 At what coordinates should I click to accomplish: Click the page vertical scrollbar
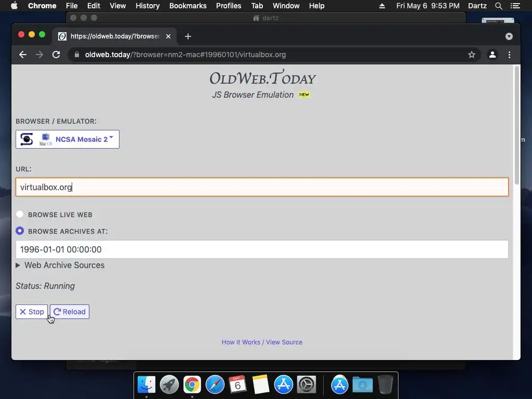517,125
